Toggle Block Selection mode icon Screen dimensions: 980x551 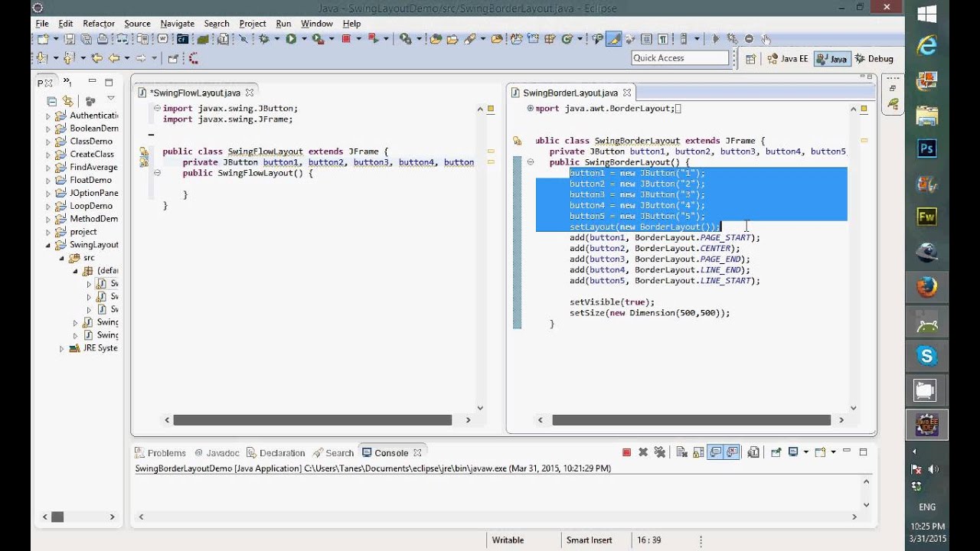pyautogui.click(x=645, y=39)
